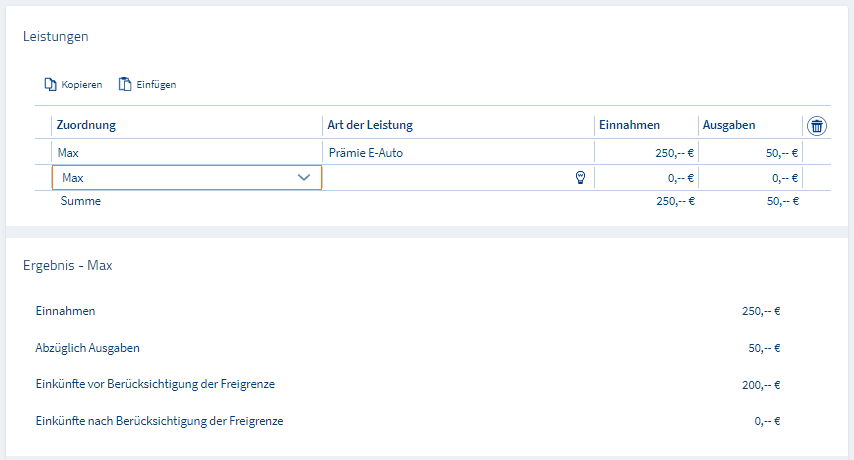Click the Art der Leistung column header

(370, 125)
